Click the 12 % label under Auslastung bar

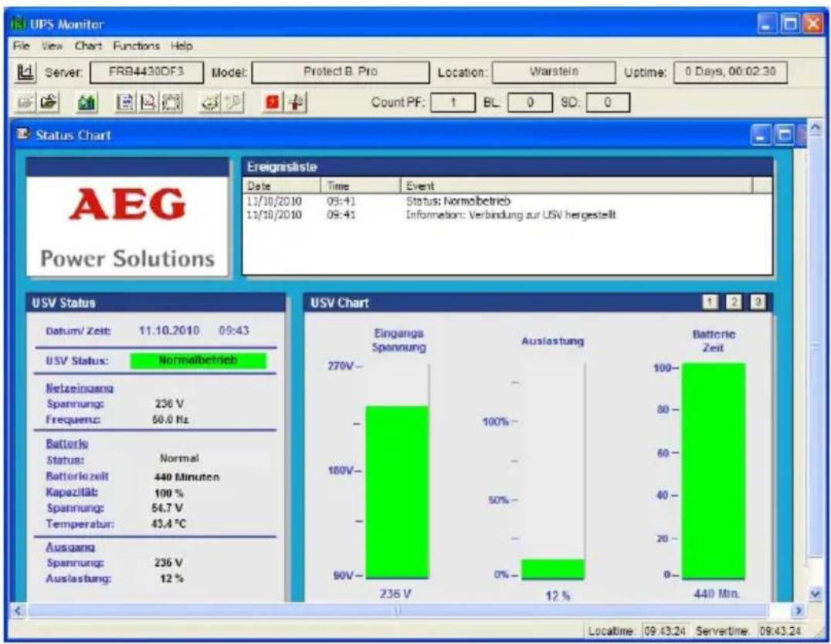[x=558, y=596]
